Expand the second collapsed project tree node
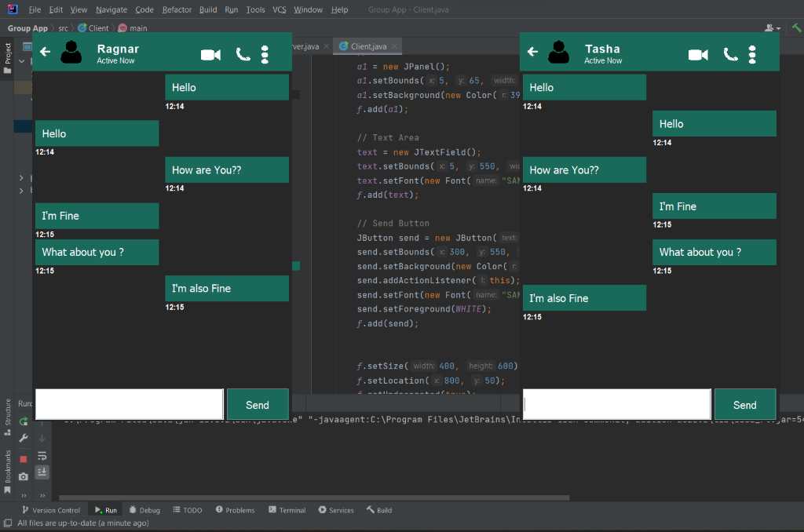The width and height of the screenshot is (804, 532). [21, 191]
